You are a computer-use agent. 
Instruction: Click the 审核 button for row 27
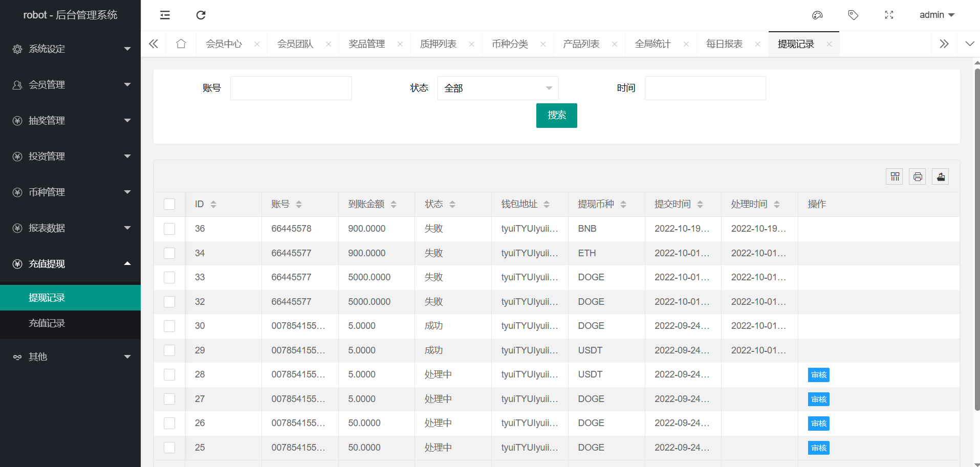click(x=818, y=399)
